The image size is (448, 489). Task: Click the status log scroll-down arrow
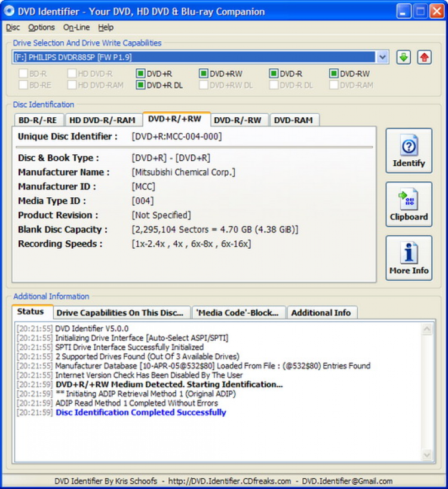tap(427, 455)
